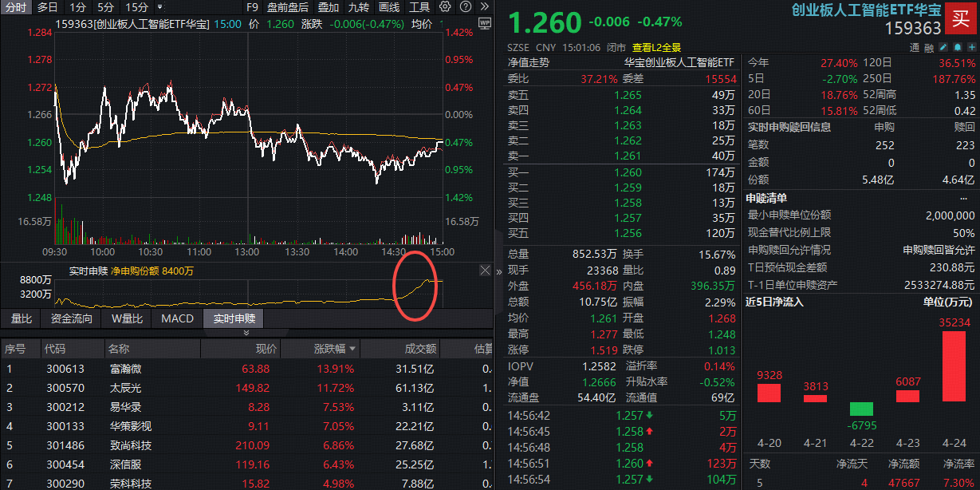Click the help question-mark icon in the toolbar
Viewport: 980px width, 490px height.
(x=465, y=7)
